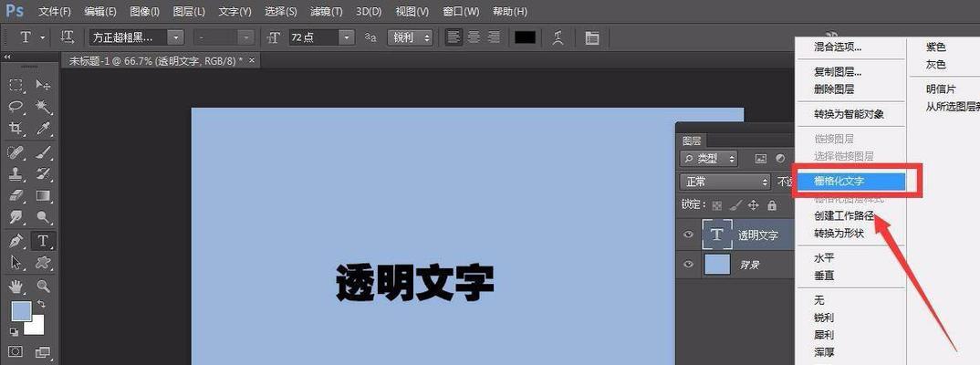Open the 滤镜(T) menu

tap(327, 12)
